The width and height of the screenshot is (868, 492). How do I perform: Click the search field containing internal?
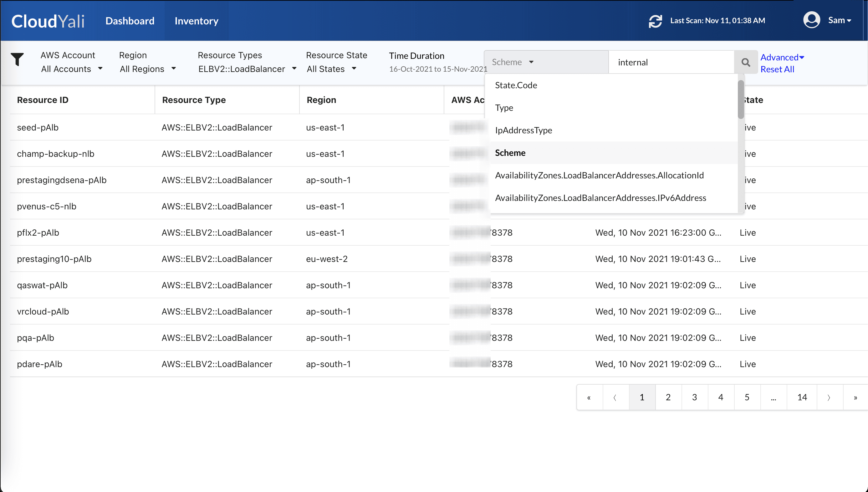pyautogui.click(x=671, y=62)
